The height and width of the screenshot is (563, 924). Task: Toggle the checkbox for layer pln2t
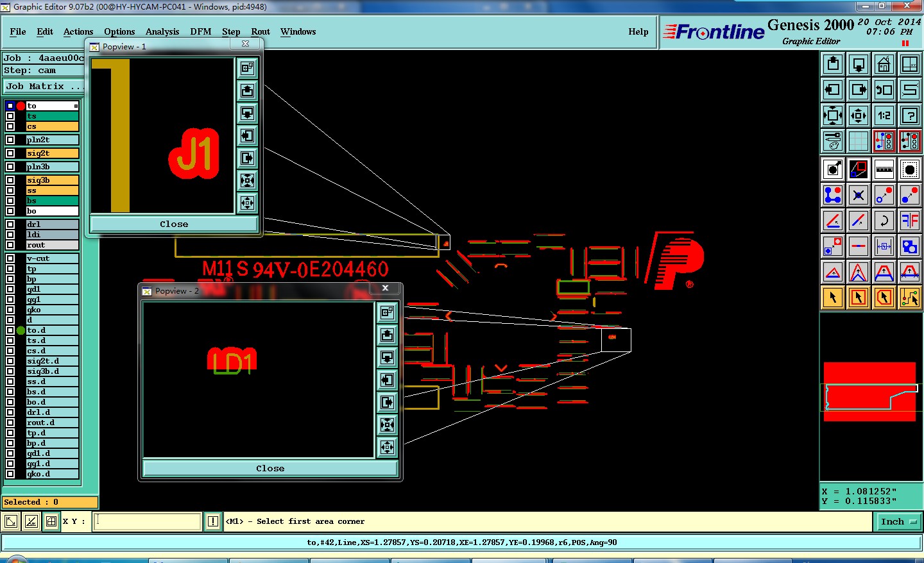point(10,140)
